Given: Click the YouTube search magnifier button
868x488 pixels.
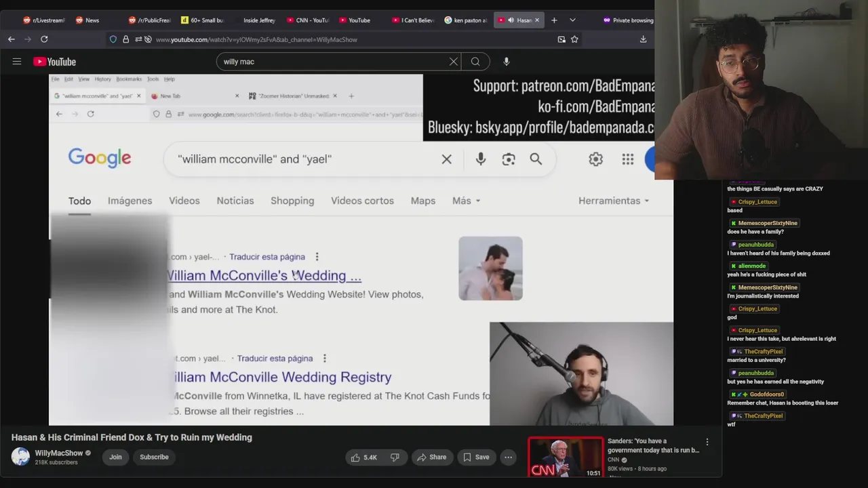Looking at the screenshot, I should 475,62.
